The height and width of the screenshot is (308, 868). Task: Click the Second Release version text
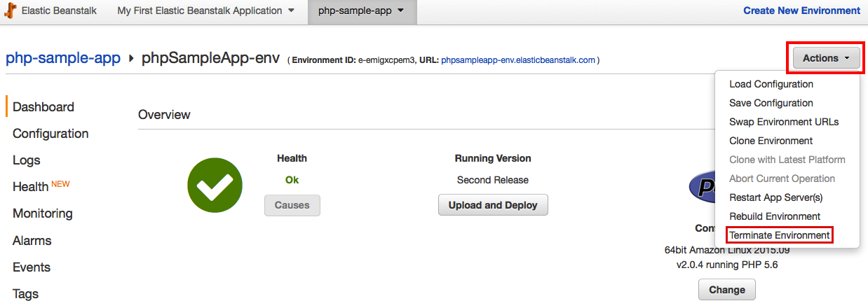coord(493,180)
